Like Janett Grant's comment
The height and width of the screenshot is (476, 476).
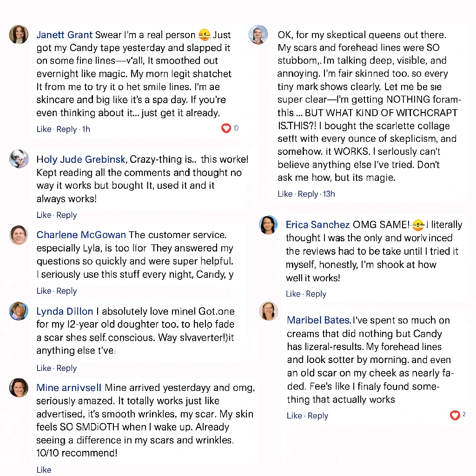44,129
